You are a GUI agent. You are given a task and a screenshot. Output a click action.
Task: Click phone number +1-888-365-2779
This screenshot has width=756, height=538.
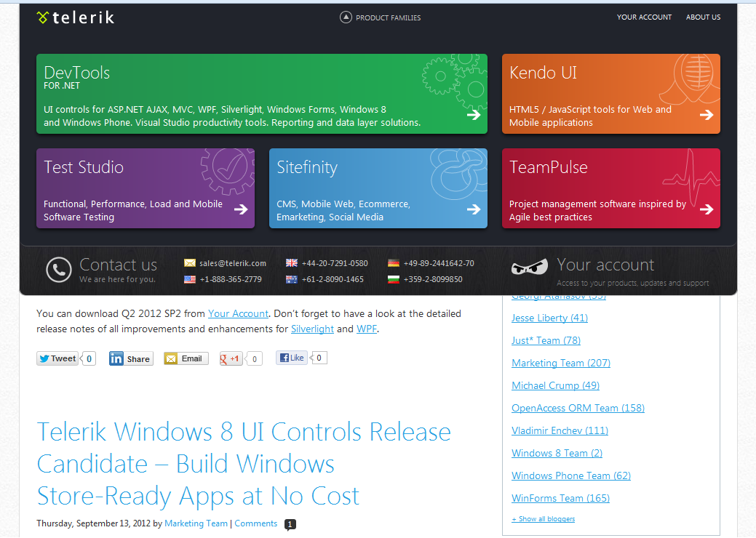[231, 279]
